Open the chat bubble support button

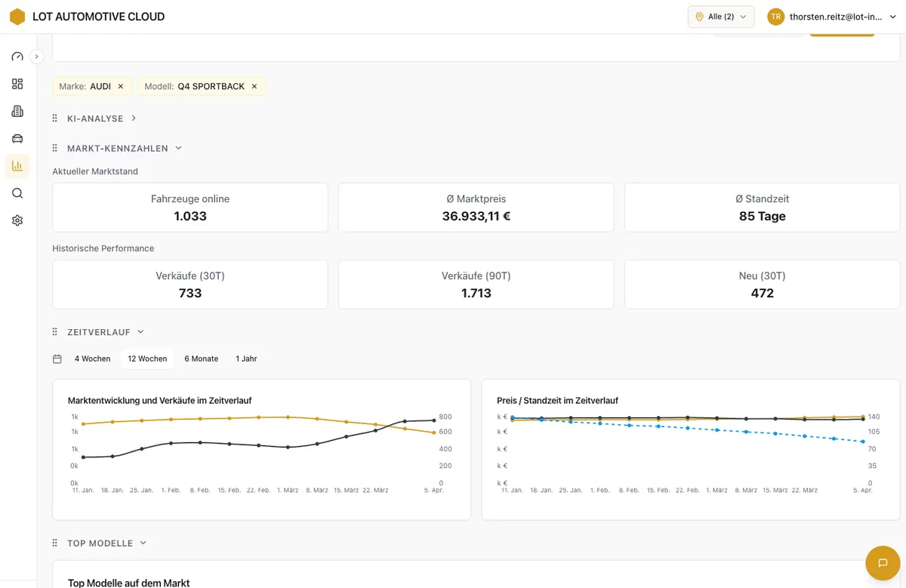[x=882, y=563]
